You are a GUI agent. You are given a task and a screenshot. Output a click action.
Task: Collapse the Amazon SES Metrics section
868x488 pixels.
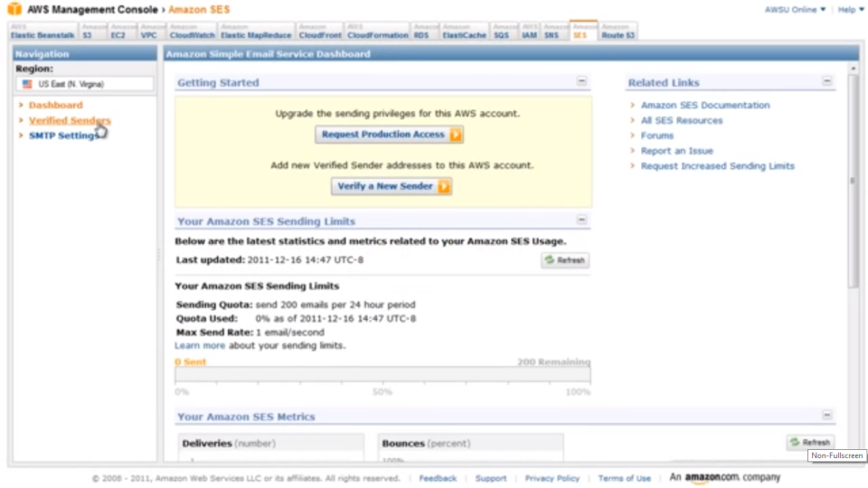coord(827,415)
